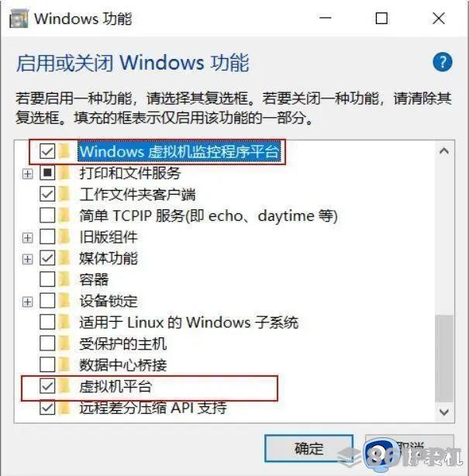Viewport: 469px width, 476px height.
Task: Click the feature list scrollbar thumb
Action: 444,358
